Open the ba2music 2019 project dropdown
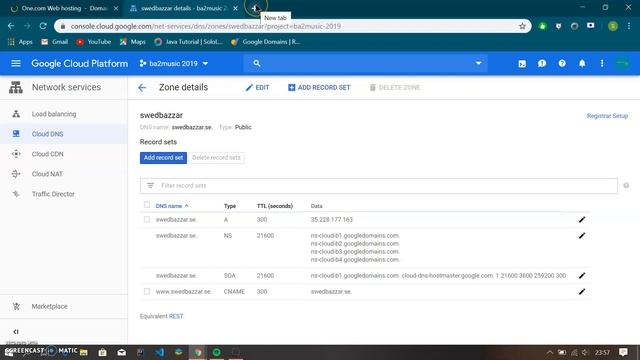The height and width of the screenshot is (360, 640). click(x=174, y=64)
